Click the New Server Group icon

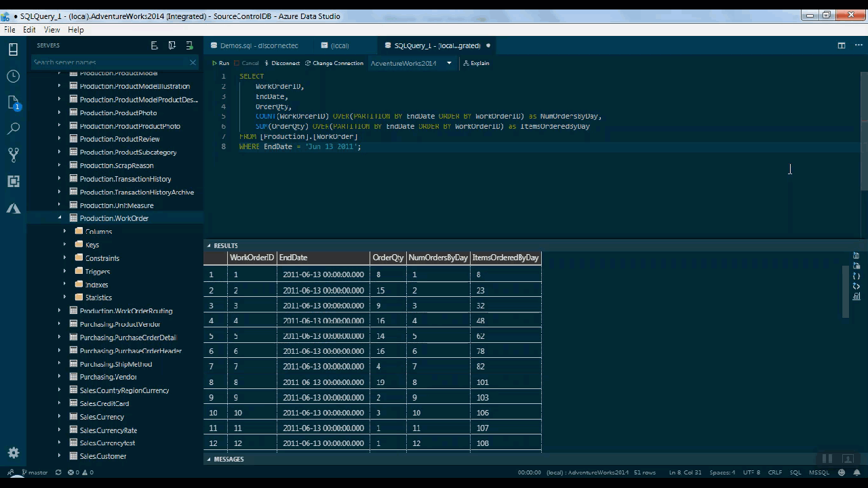(x=172, y=45)
